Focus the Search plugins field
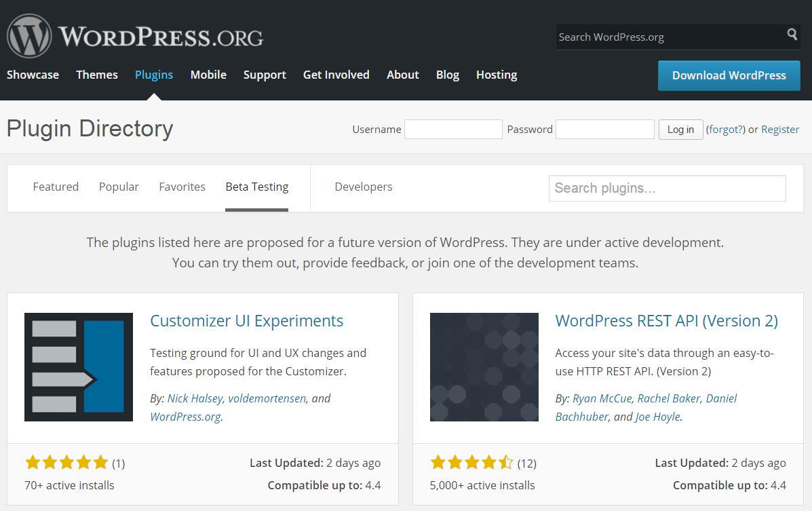 pos(667,188)
